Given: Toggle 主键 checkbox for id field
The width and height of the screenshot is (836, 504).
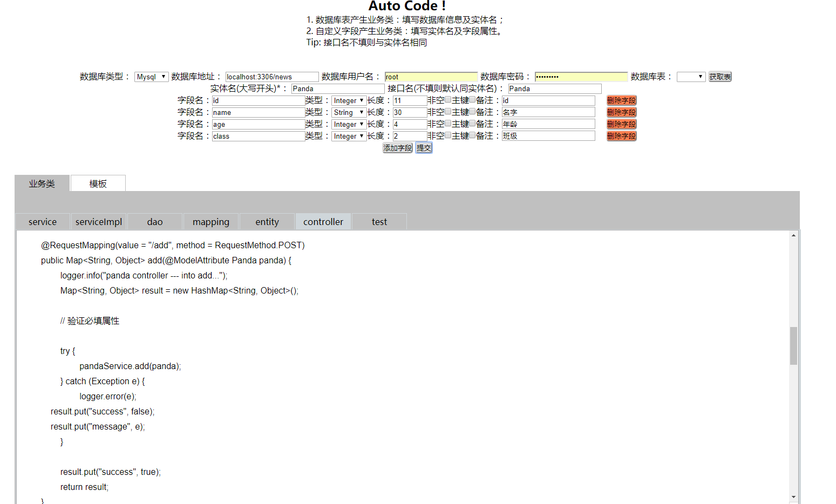Looking at the screenshot, I should tap(472, 99).
